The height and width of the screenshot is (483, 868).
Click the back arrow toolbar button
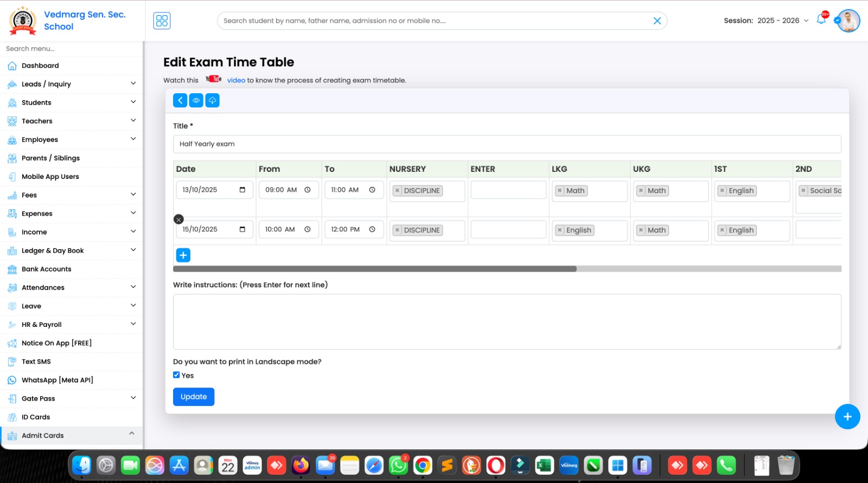[180, 100]
